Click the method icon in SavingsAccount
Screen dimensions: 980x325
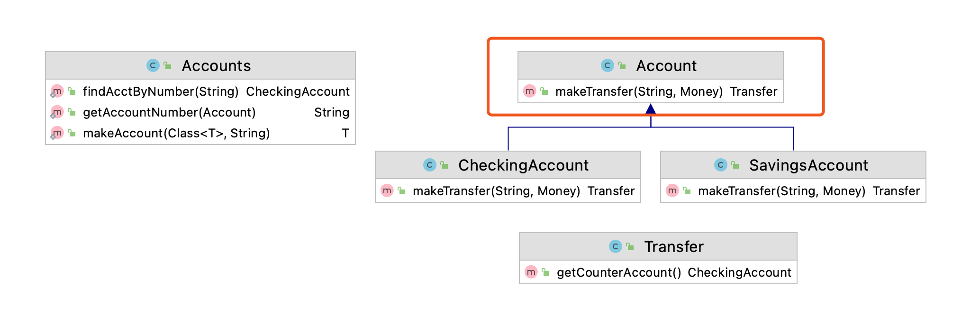(672, 190)
